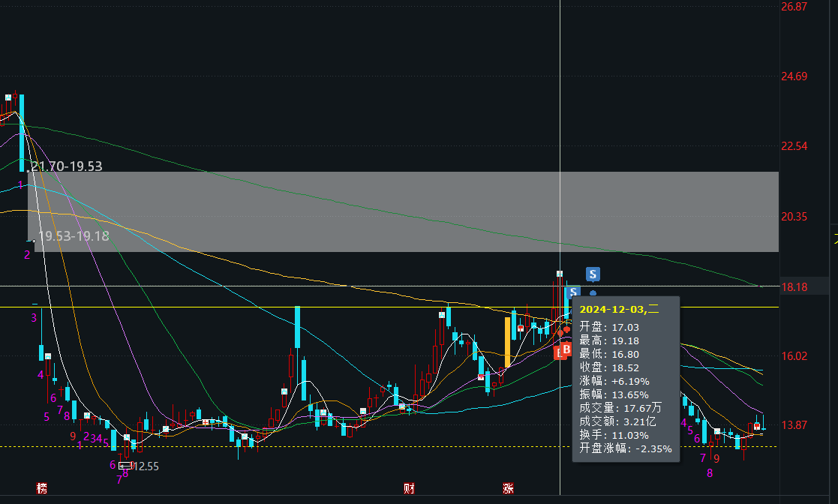
Task: Click the upper blue S sell marker
Action: pyautogui.click(x=593, y=274)
